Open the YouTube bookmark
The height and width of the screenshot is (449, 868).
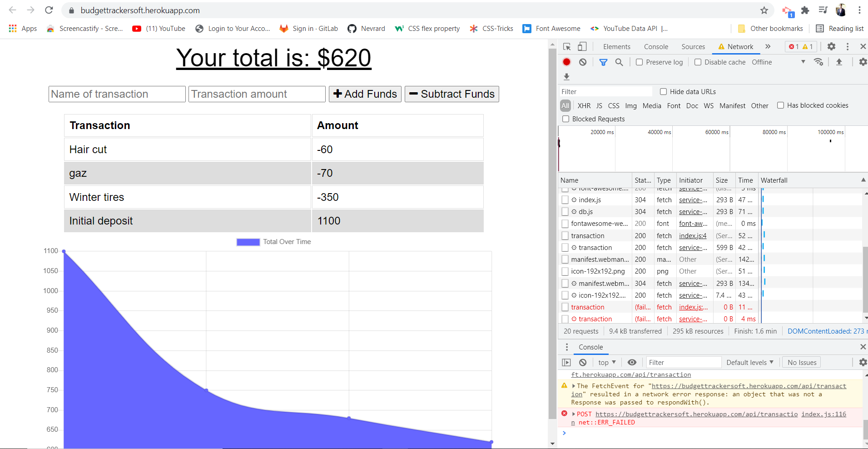(x=159, y=28)
